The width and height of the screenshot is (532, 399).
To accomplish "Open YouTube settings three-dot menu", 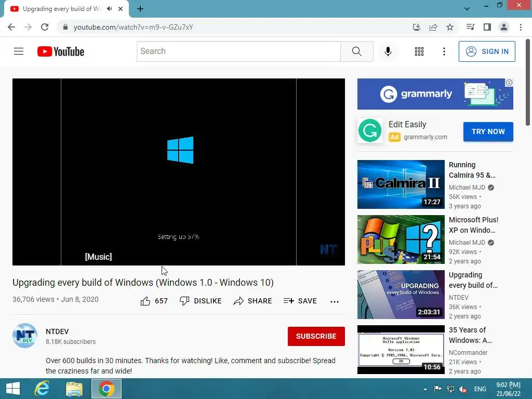I will [x=444, y=51].
